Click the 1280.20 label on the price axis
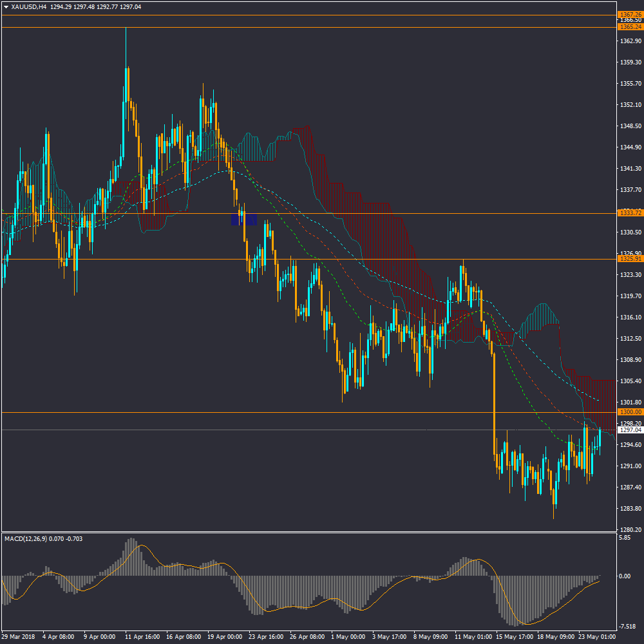The image size is (644, 644). coord(630,529)
